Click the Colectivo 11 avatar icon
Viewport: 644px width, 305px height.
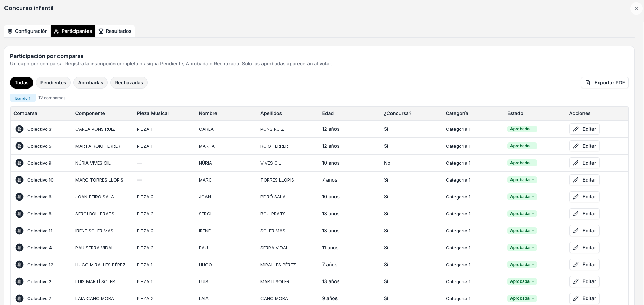click(x=19, y=231)
